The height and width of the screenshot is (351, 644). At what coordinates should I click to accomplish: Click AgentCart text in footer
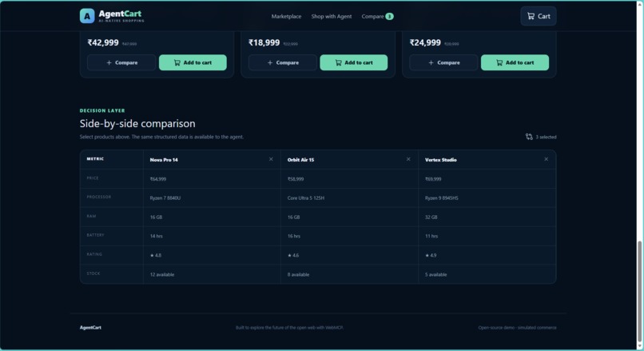click(90, 328)
